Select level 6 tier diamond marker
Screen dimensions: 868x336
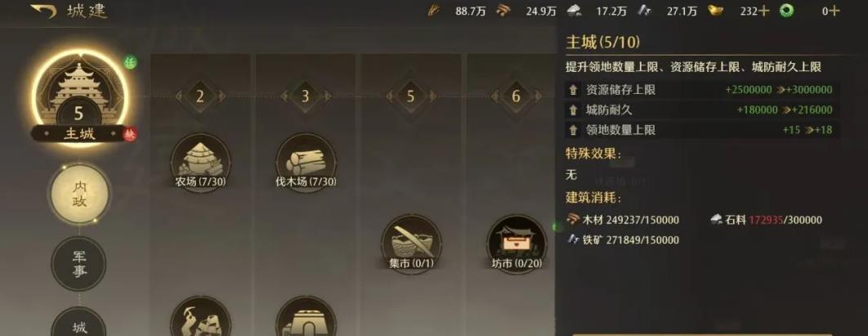(x=516, y=96)
